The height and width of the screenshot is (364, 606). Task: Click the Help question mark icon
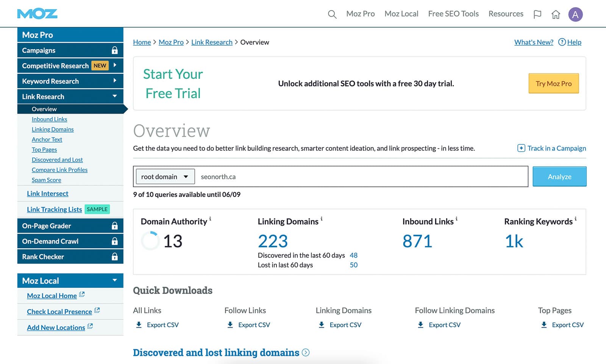click(x=562, y=42)
